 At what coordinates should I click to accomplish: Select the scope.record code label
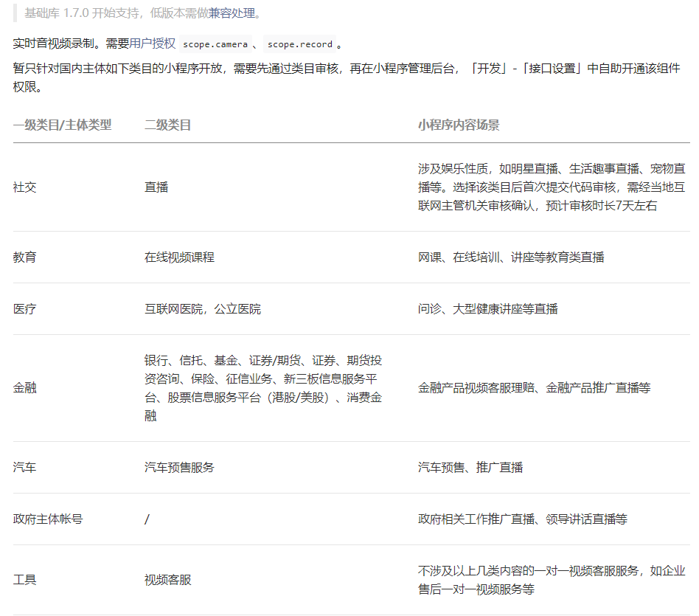(x=299, y=44)
